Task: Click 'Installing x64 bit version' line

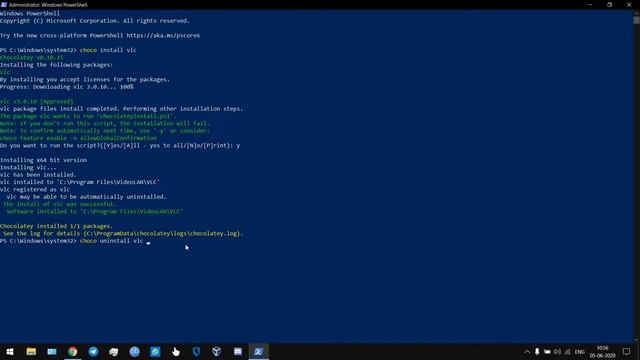Action: (43, 160)
